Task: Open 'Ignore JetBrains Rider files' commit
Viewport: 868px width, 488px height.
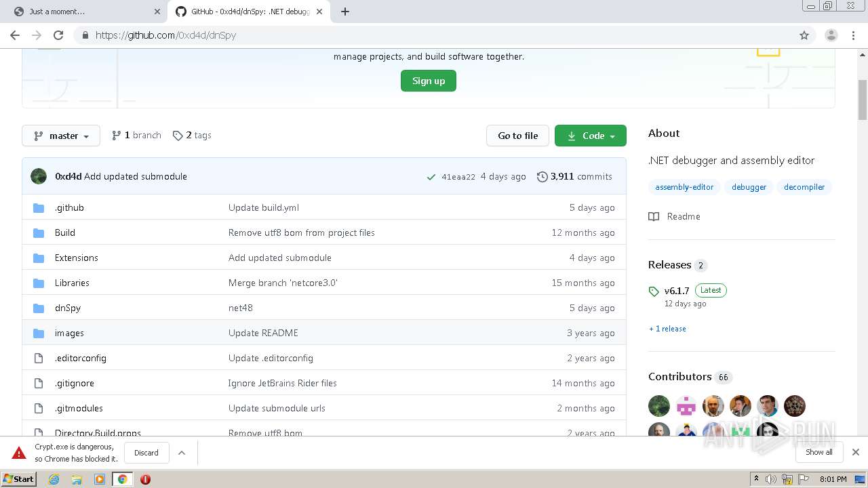Action: coord(283,383)
